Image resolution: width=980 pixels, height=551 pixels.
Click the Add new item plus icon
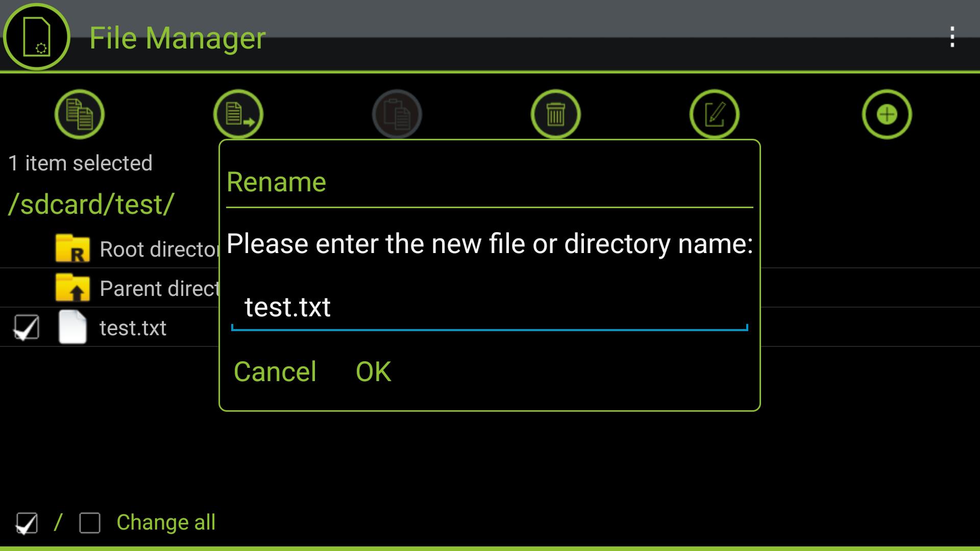(x=887, y=114)
